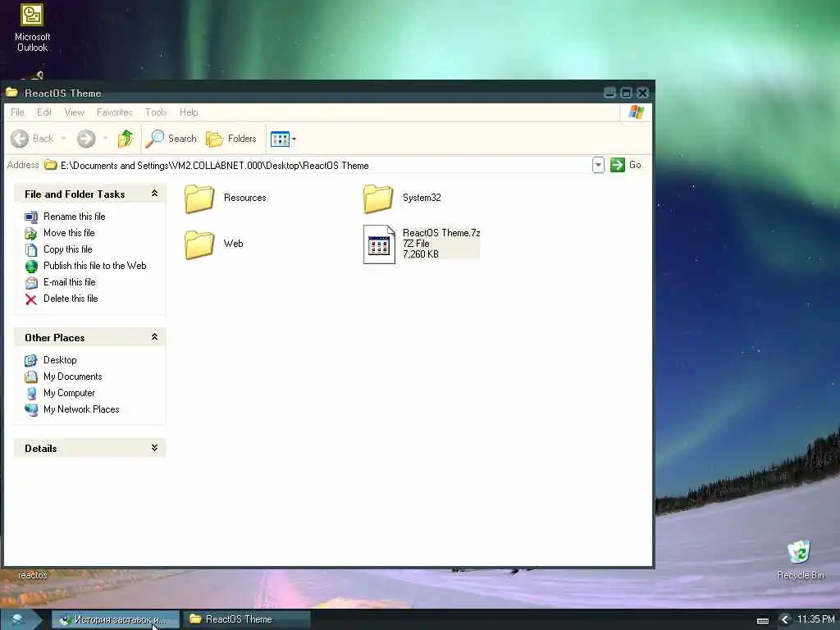Open the Back history dropdown arrow
Viewport: 840px width, 630px height.
click(x=63, y=139)
